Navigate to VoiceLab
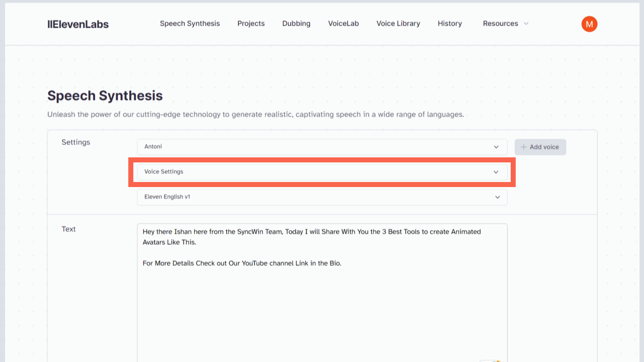Image resolution: width=644 pixels, height=362 pixels. point(344,24)
